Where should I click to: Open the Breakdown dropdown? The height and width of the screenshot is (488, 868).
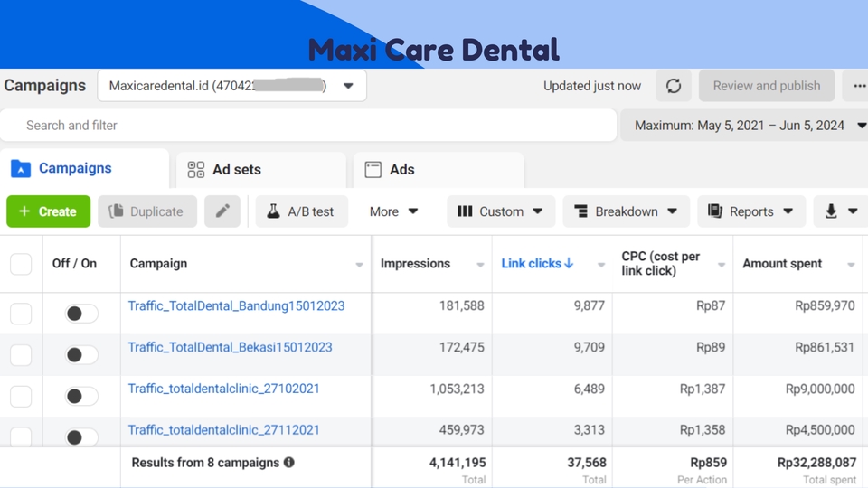pyautogui.click(x=626, y=211)
